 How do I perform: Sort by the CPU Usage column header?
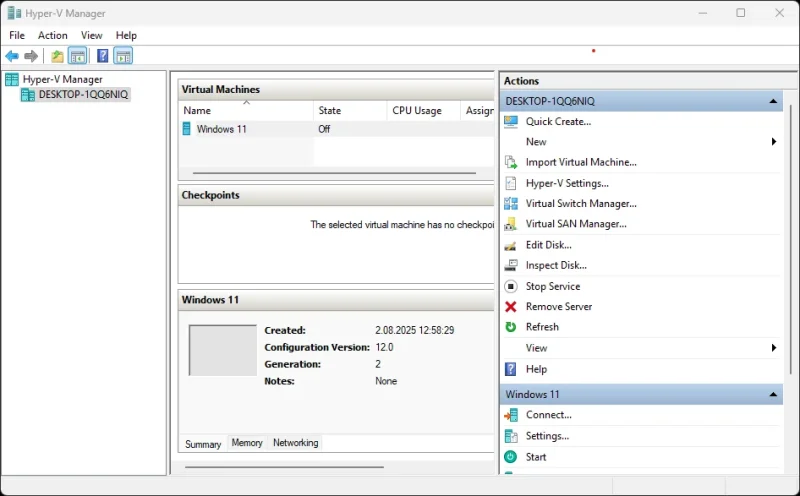(x=423, y=110)
